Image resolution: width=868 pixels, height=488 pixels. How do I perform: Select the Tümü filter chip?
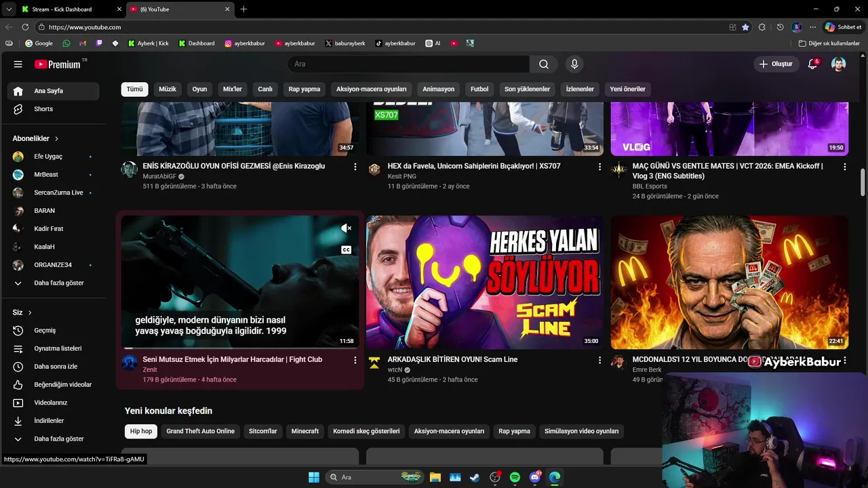(x=135, y=89)
